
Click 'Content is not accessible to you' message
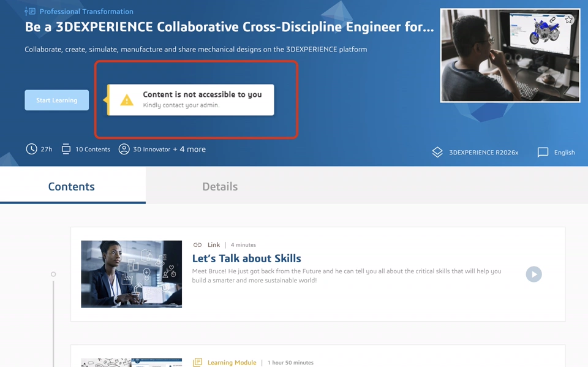(202, 94)
